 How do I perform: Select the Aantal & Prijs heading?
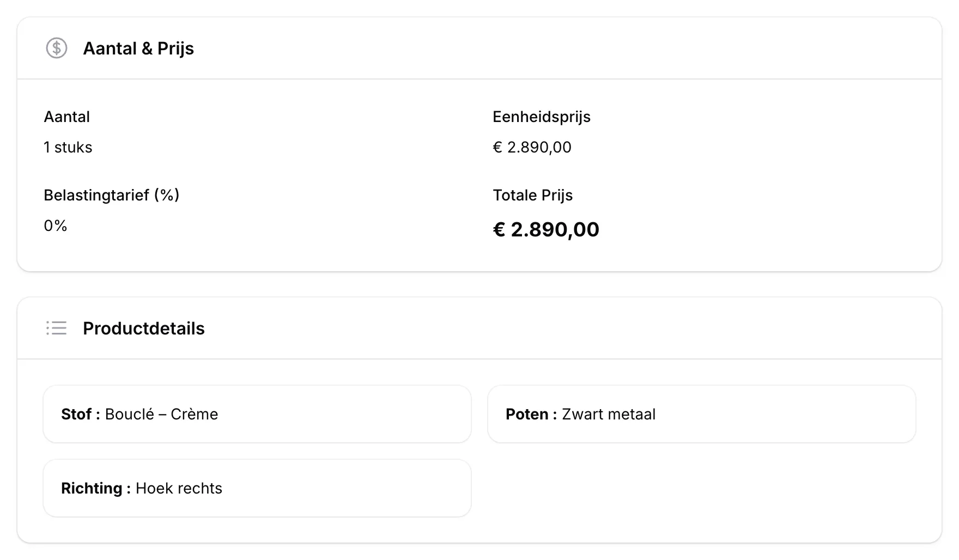point(138,48)
